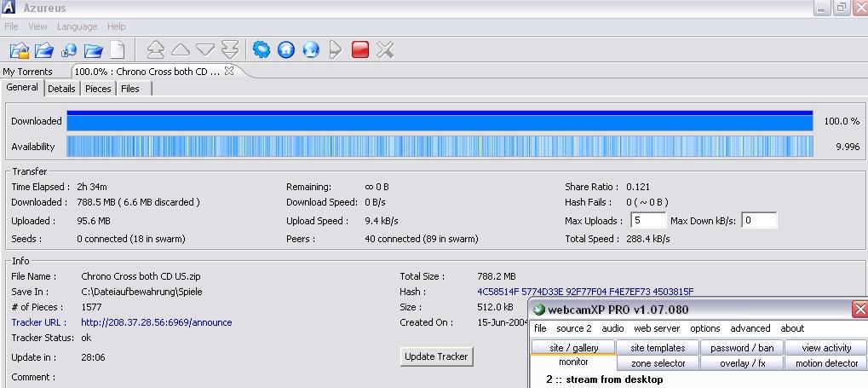Select the General tab
868x388 pixels.
pos(22,88)
